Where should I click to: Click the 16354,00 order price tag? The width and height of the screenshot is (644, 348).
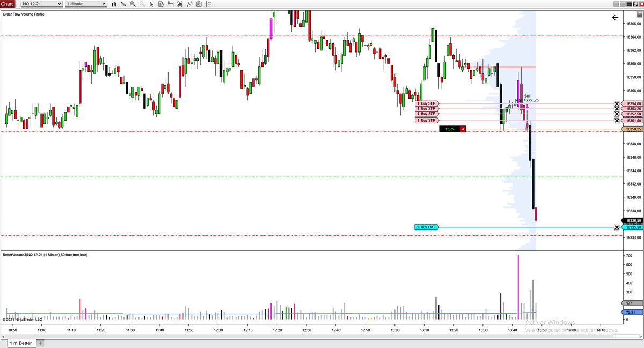[631, 103]
